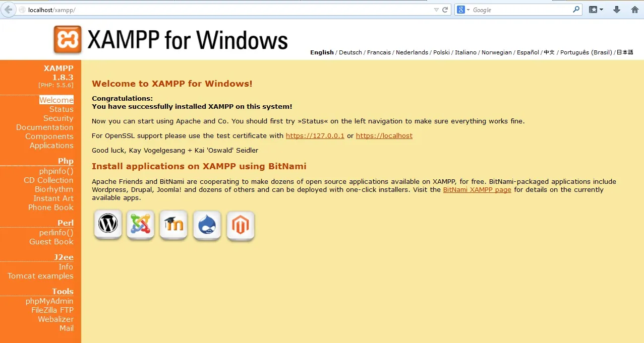The image size is (644, 343).
Task: Open Biorhythm demo
Action: (x=54, y=189)
